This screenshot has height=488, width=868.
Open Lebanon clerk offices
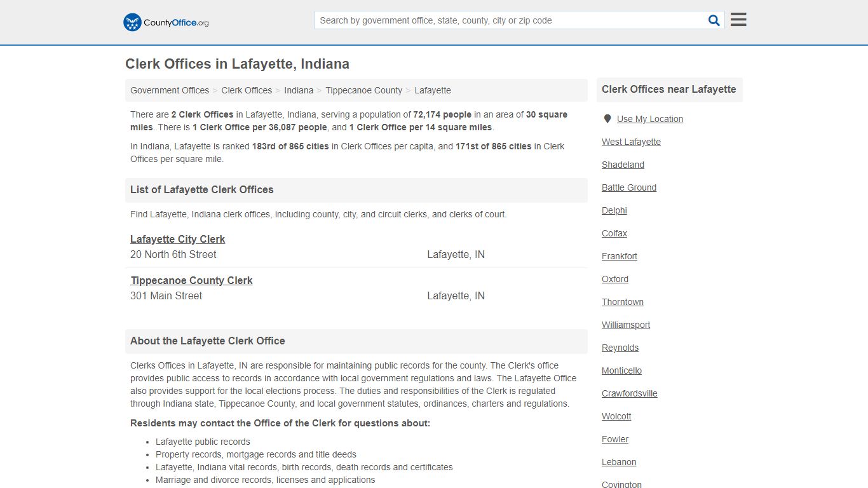(619, 462)
